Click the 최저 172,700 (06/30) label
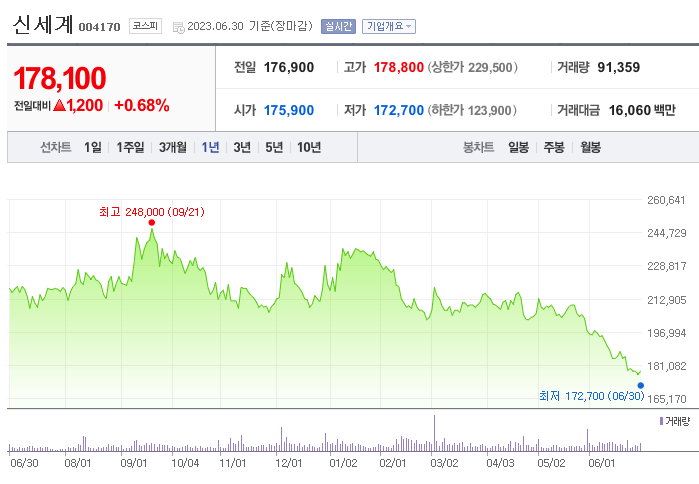Viewport: 699px width, 484px height. pyautogui.click(x=592, y=396)
